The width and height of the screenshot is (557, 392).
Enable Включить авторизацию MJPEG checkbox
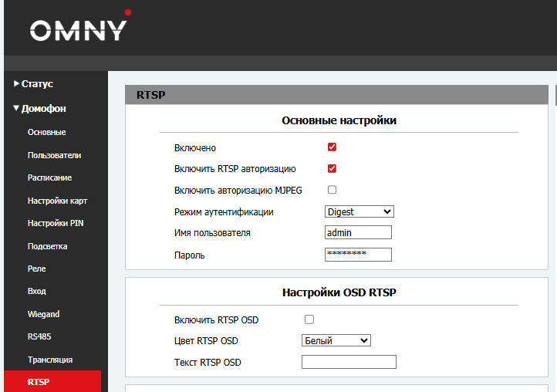(332, 190)
